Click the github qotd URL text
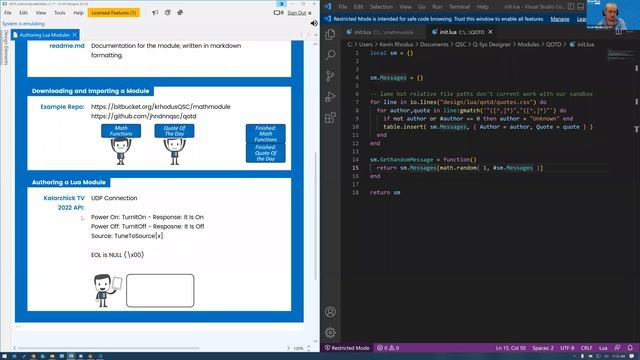The height and width of the screenshot is (360, 640). 143,116
